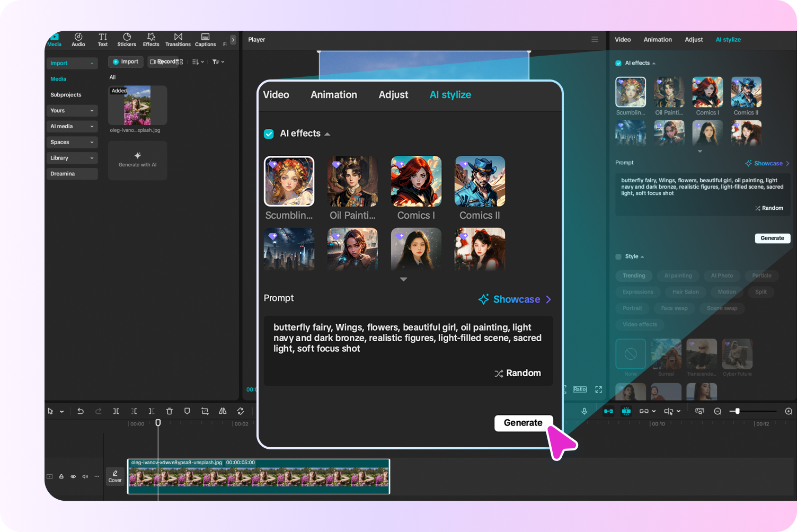Screen dimensions: 797x532
Task: Toggle auto snapping in the timeline toolbar
Action: coord(626,411)
